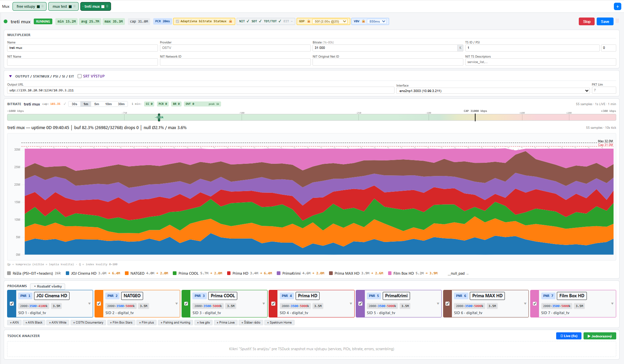This screenshot has height=364, width=624.
Task: Click the Réžia grey legend square
Action: click(9, 273)
